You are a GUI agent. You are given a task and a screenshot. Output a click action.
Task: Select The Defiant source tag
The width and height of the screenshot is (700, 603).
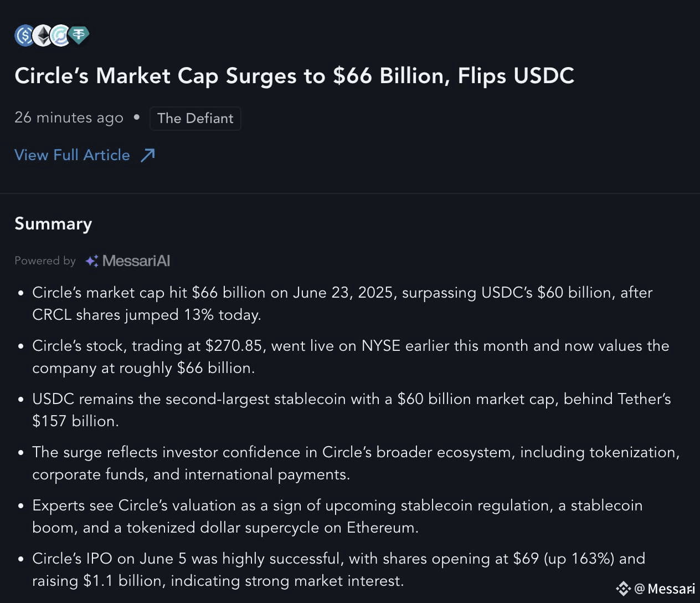point(195,119)
